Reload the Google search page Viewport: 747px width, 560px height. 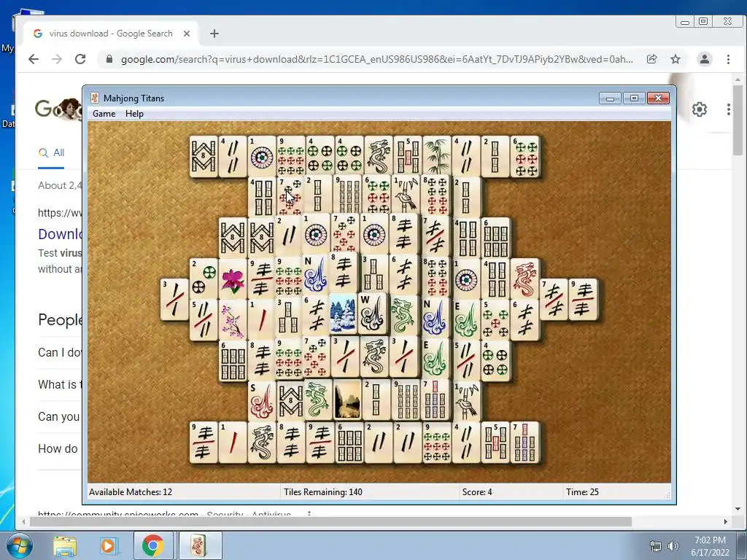pos(80,59)
